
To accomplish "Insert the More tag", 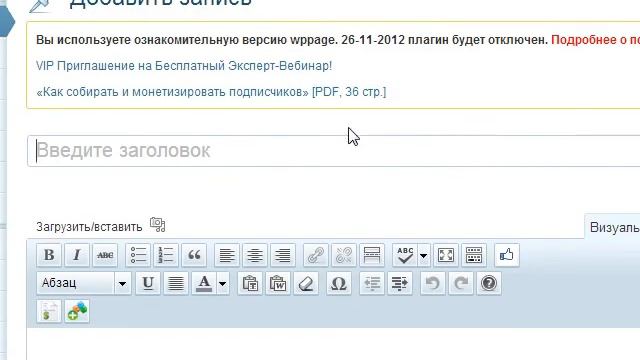I will point(372,255).
